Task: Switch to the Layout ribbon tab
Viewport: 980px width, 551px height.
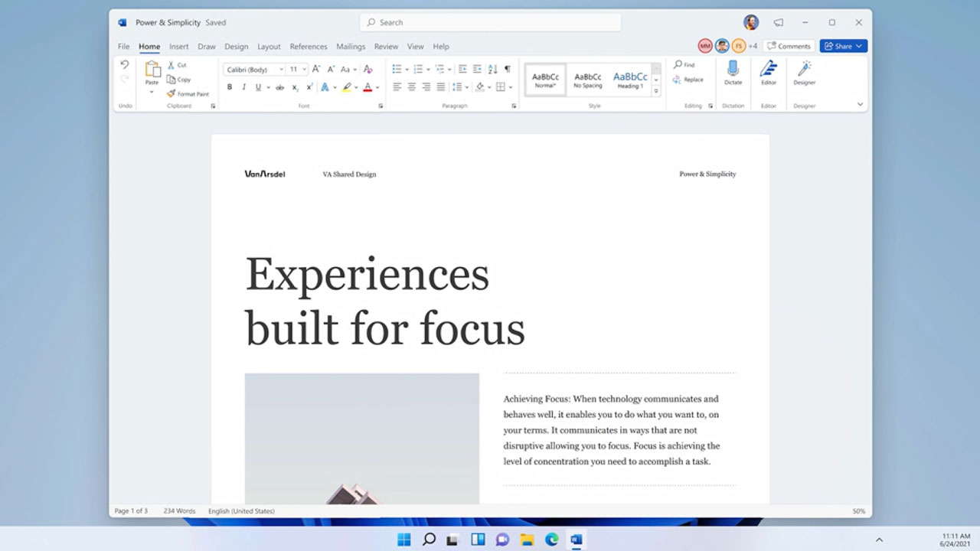Action: point(269,47)
